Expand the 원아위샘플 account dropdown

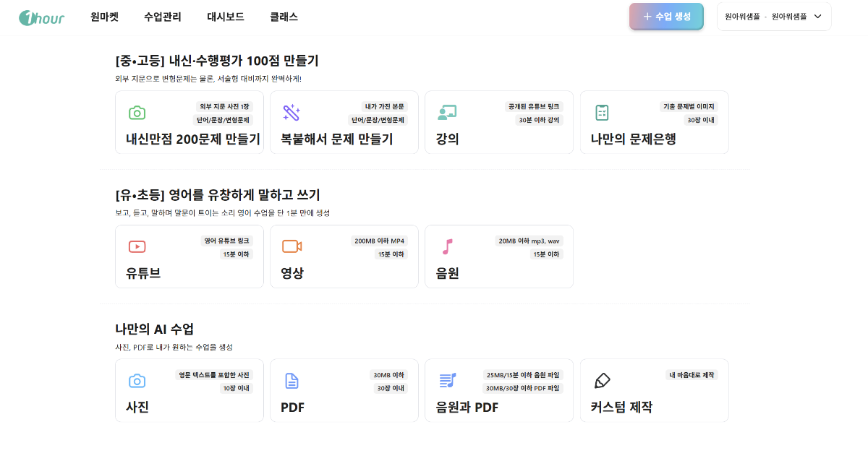pyautogui.click(x=773, y=16)
